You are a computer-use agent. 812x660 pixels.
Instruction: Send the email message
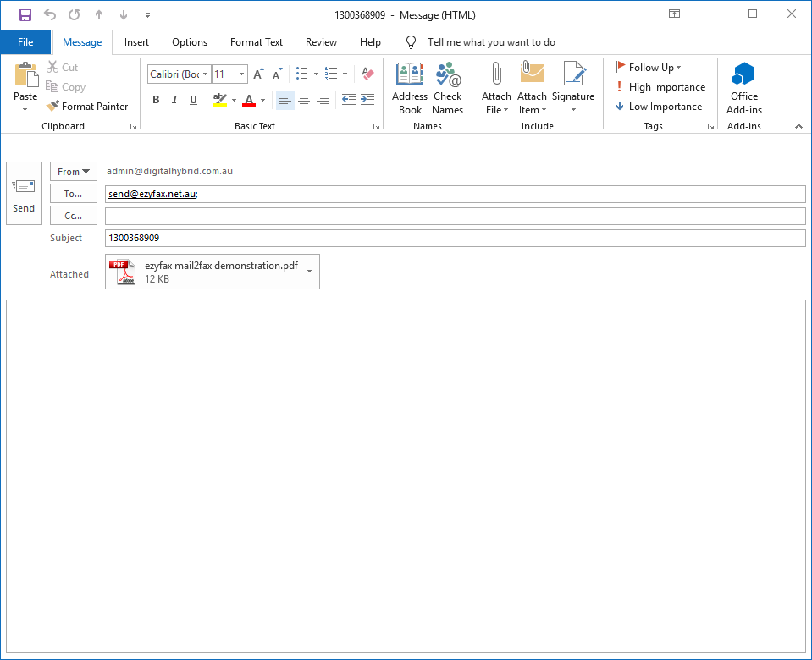coord(24,194)
